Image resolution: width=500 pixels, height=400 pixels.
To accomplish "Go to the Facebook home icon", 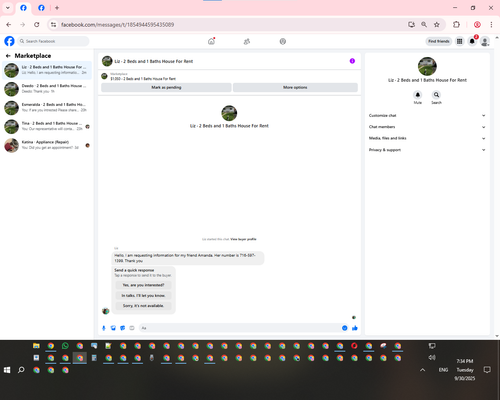I will [x=211, y=41].
